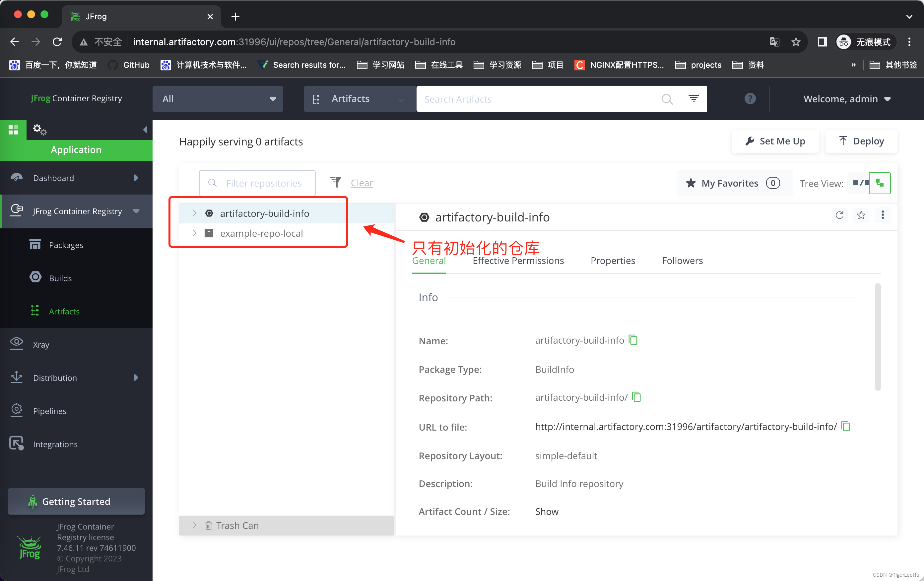This screenshot has width=924, height=581.
Task: Open the All scope dropdown
Action: coord(218,99)
